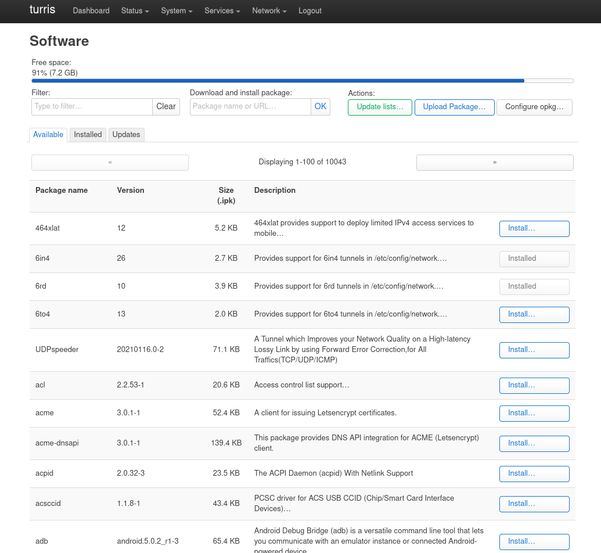This screenshot has height=553, width=601.
Task: Go to next page of packages
Action: coord(495,162)
